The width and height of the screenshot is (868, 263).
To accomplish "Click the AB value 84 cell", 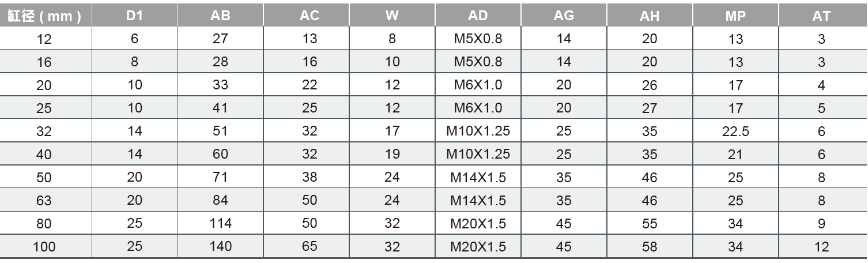I will [220, 201].
